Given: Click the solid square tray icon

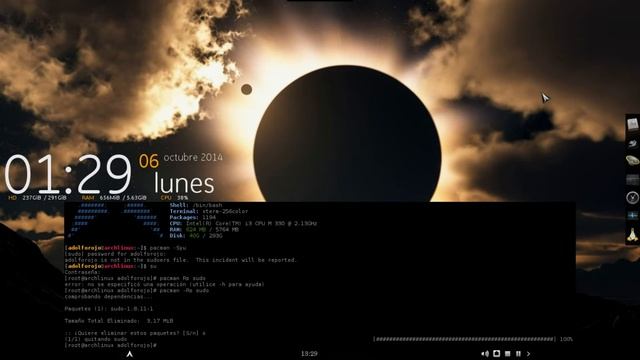Looking at the screenshot, I should [x=508, y=353].
